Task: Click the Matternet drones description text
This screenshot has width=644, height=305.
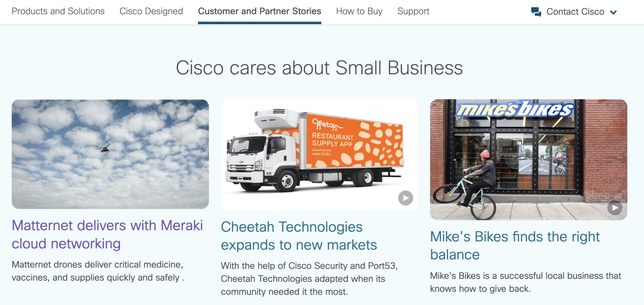Action: (98, 271)
